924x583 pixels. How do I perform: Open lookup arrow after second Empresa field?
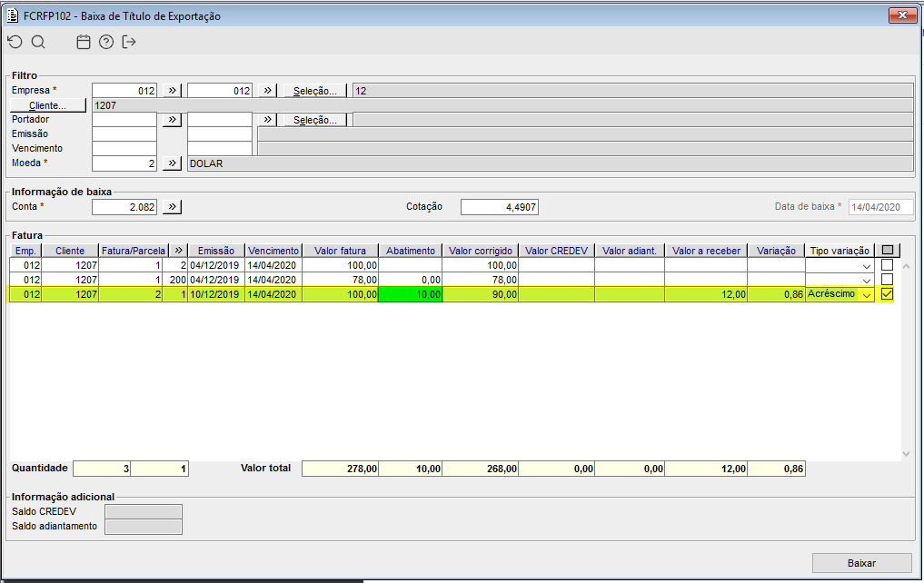point(267,90)
